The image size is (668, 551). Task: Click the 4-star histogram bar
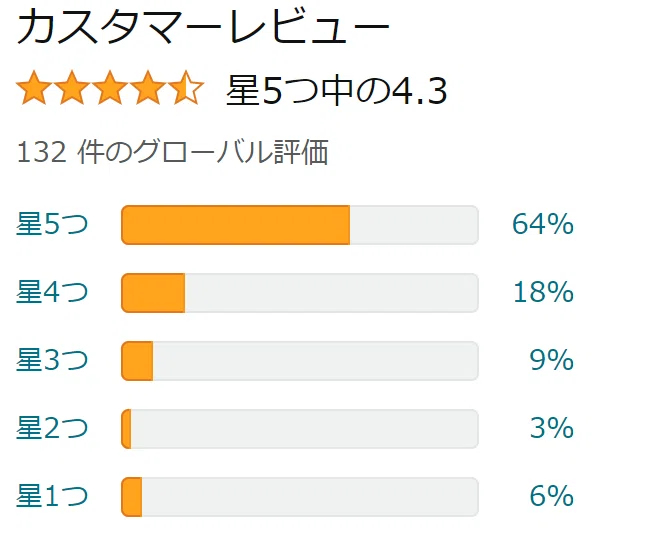[x=300, y=293]
